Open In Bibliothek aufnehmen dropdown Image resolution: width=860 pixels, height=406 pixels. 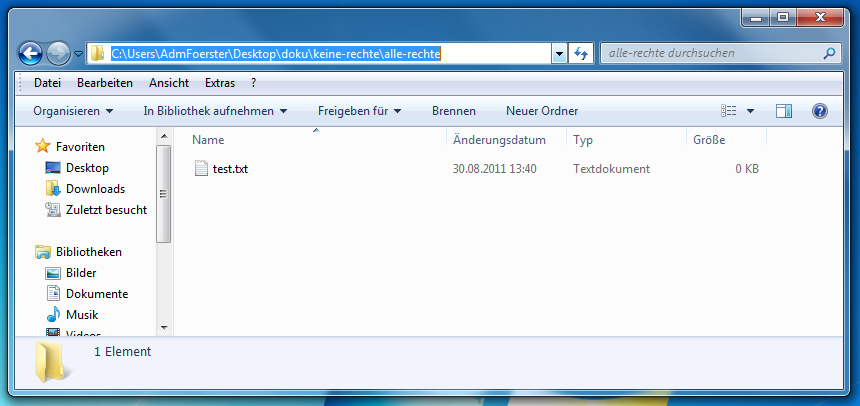pos(215,111)
